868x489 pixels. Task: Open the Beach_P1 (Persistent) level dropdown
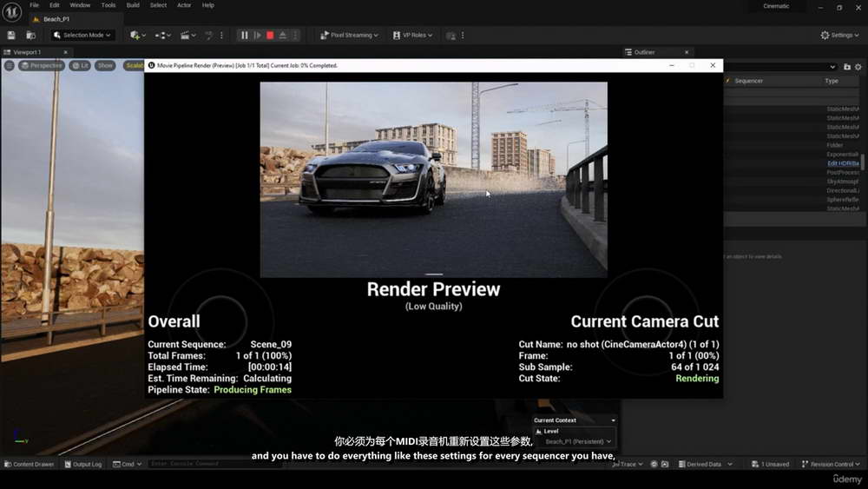click(x=578, y=441)
